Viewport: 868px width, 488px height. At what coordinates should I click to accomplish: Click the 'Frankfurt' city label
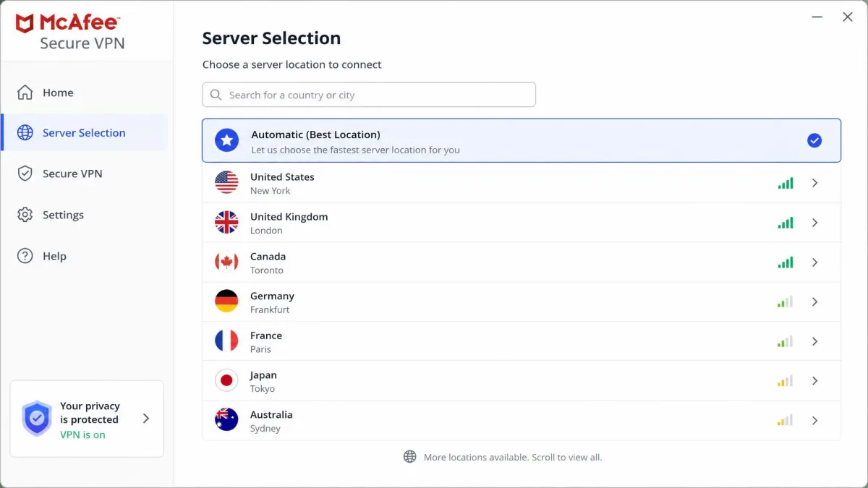coord(270,309)
